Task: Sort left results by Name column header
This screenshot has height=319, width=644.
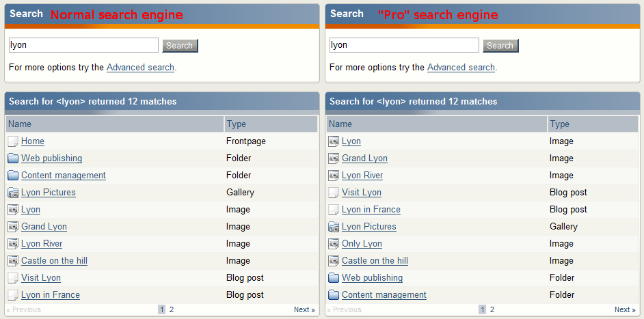Action: tap(21, 124)
